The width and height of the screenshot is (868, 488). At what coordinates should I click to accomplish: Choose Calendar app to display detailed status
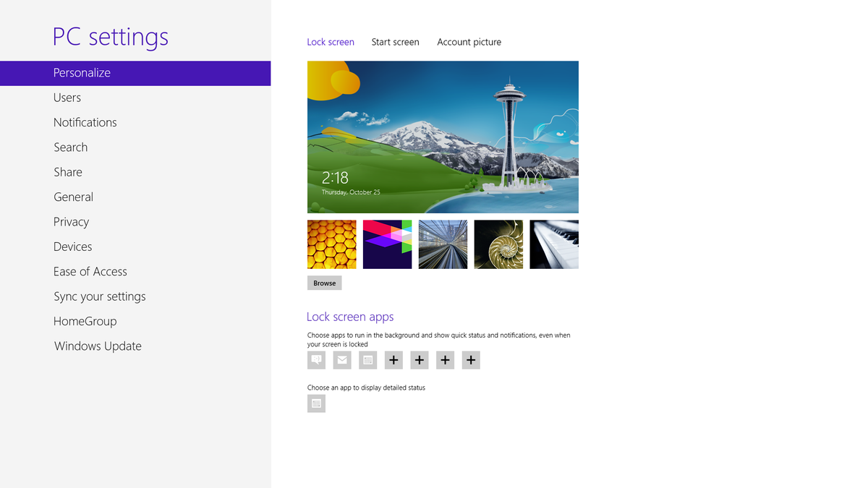click(316, 403)
